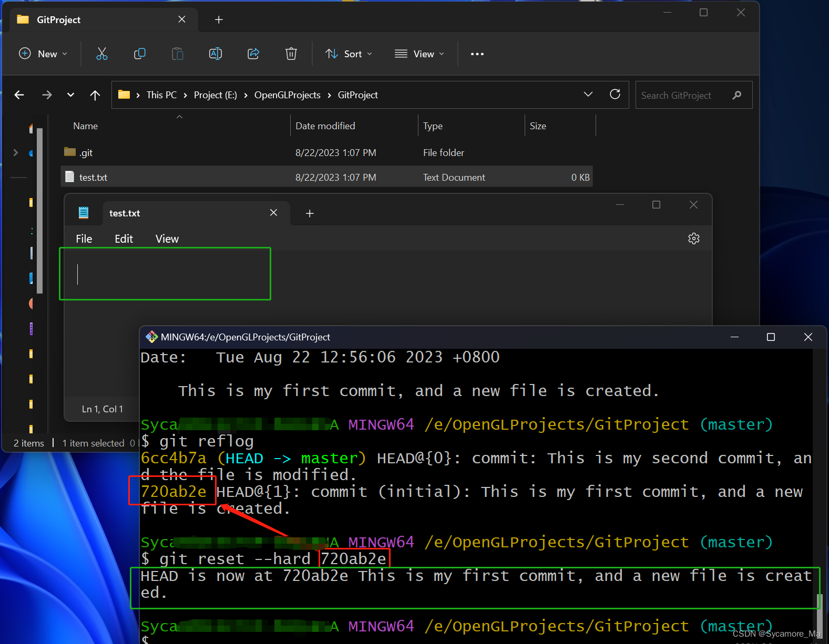Screen dimensions: 829x644
Task: Click the Delete trash icon in Explorer toolbar
Action: tap(291, 54)
